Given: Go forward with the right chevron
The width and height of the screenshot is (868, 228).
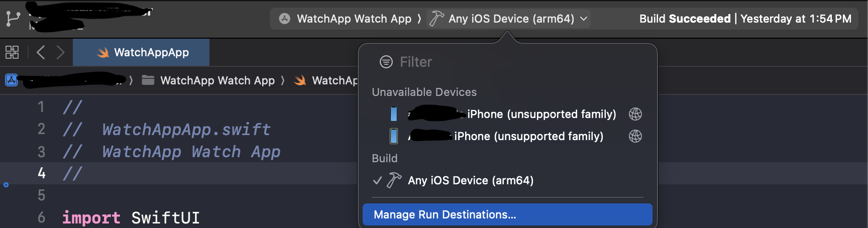Looking at the screenshot, I should [x=60, y=52].
